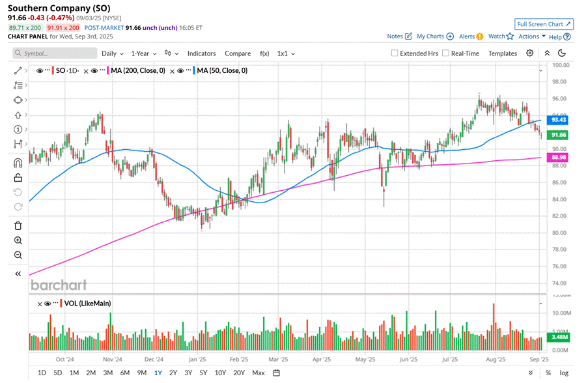Select the 6M time range
Screen dimensions: 588x383
(x=125, y=373)
